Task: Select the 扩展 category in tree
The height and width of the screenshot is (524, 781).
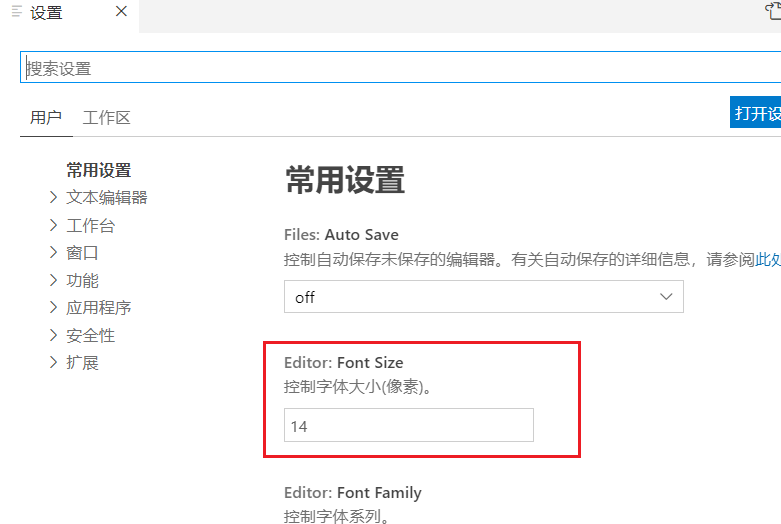Action: [x=82, y=363]
